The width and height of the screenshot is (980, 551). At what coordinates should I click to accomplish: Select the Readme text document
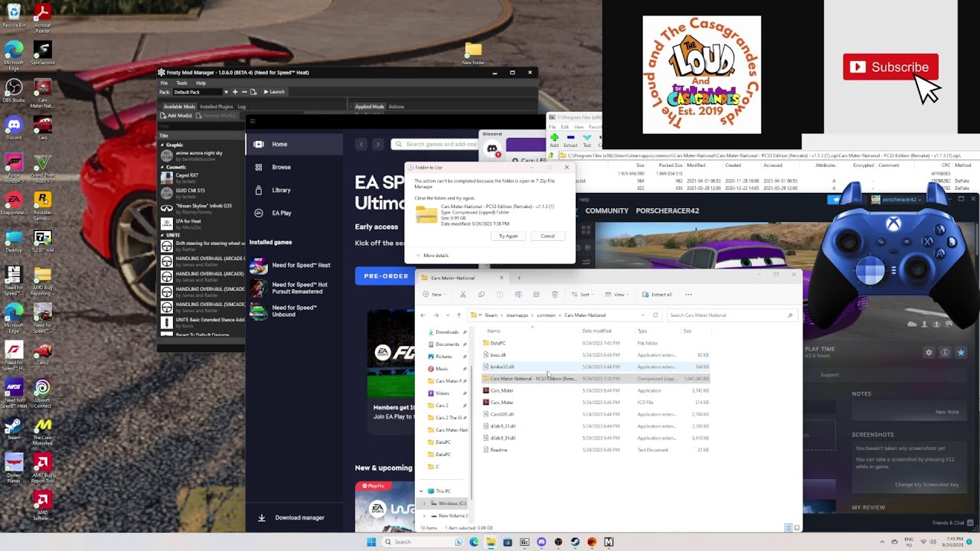596,450
